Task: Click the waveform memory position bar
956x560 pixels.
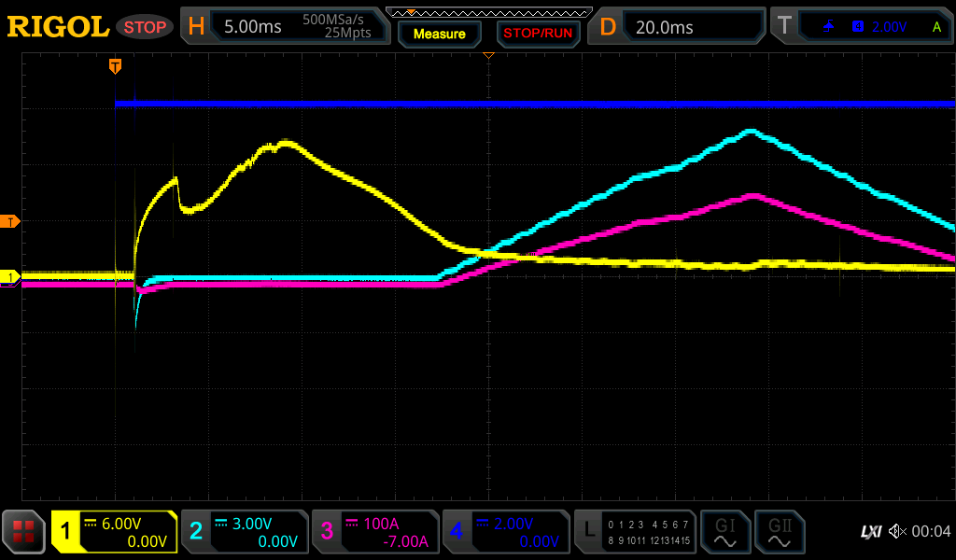Action: [488, 12]
